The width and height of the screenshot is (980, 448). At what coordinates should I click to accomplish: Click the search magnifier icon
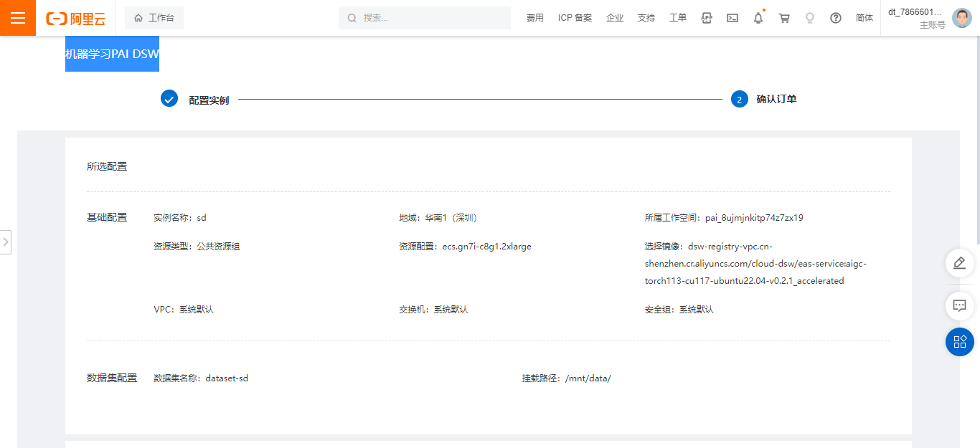(x=352, y=18)
